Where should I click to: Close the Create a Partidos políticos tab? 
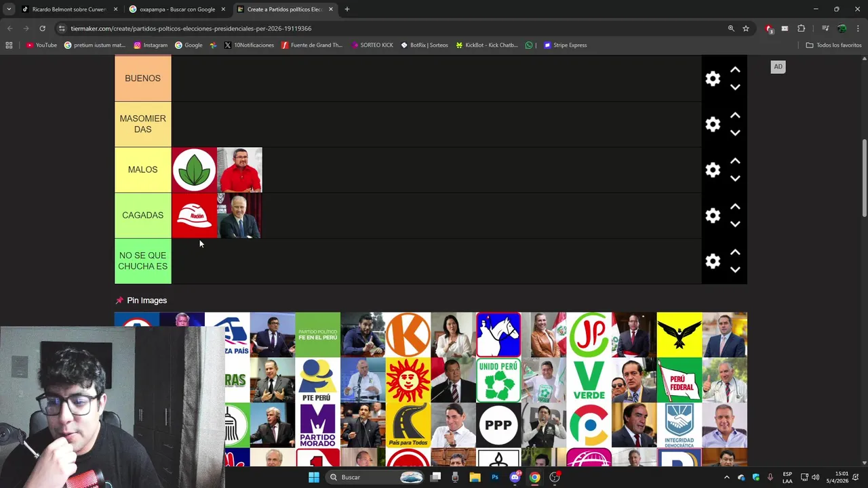point(331,9)
